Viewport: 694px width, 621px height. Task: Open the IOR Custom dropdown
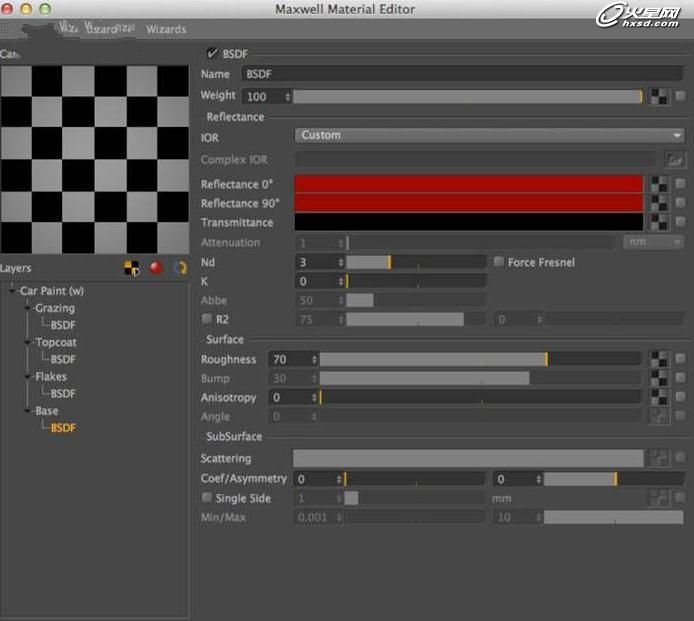point(488,136)
